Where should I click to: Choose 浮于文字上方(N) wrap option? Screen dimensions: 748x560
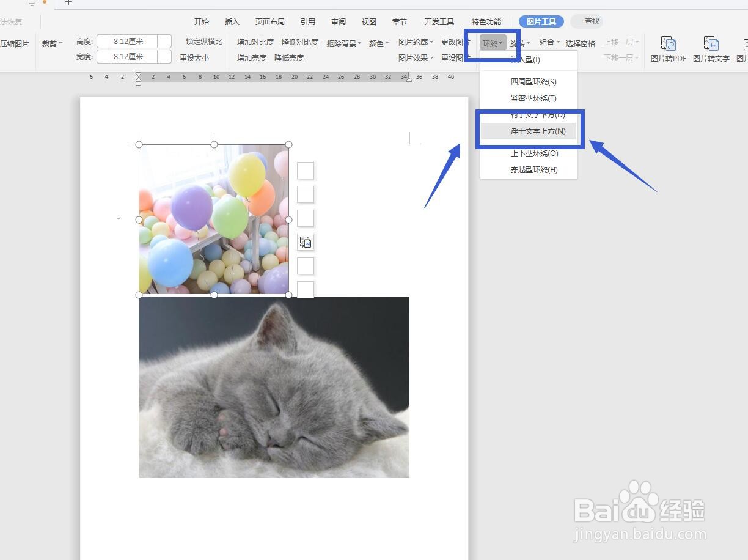(529, 131)
